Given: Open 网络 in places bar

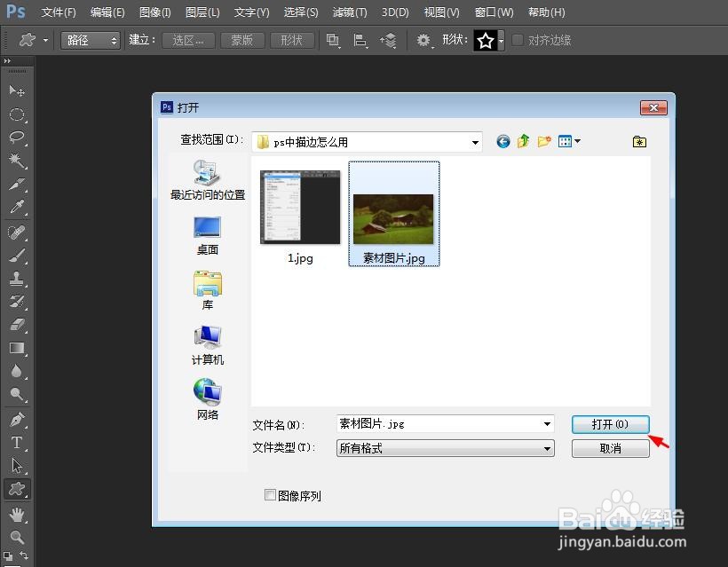Looking at the screenshot, I should click(208, 399).
